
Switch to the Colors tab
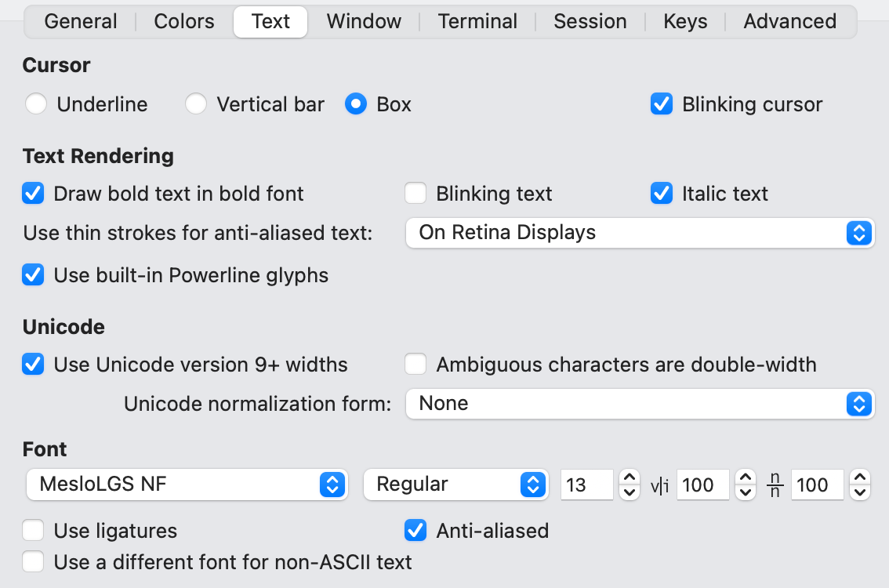pos(183,21)
